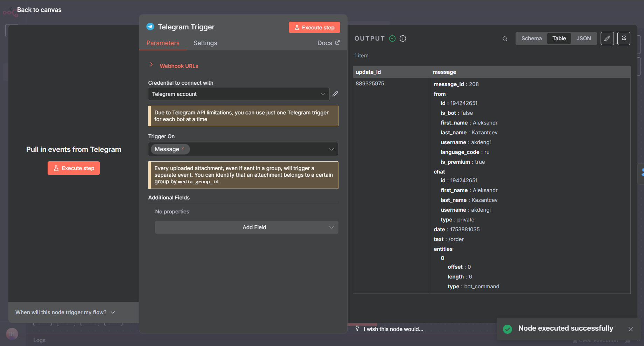
Task: Open the Telegram account credential dropdown
Action: (x=239, y=94)
